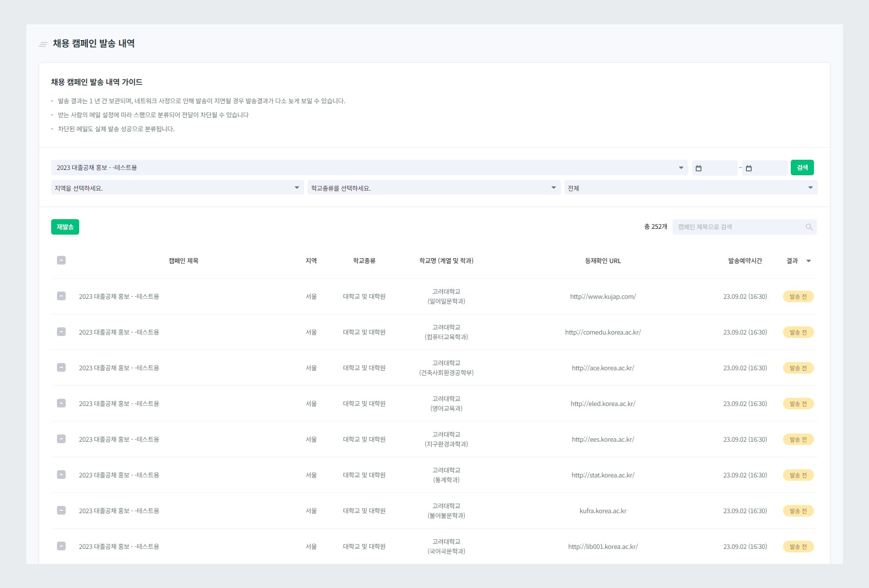Click 서울 region cell in 영어교육과 row

(x=311, y=404)
